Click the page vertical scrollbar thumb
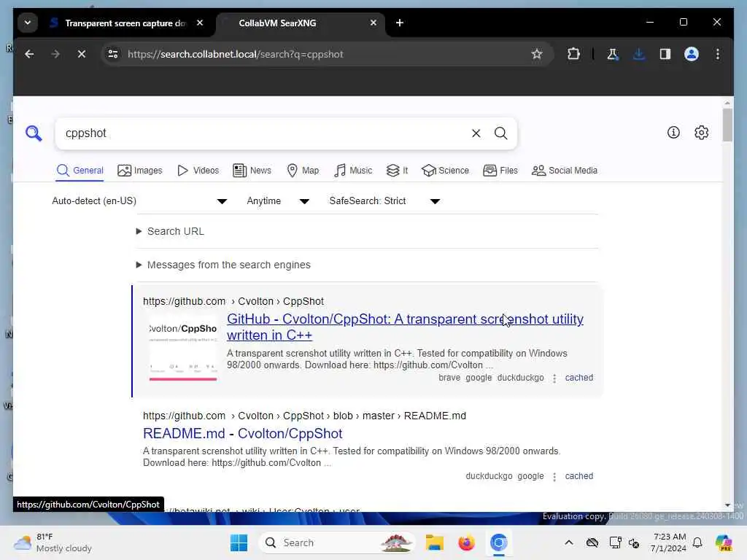The width and height of the screenshot is (747, 560). pos(727,125)
